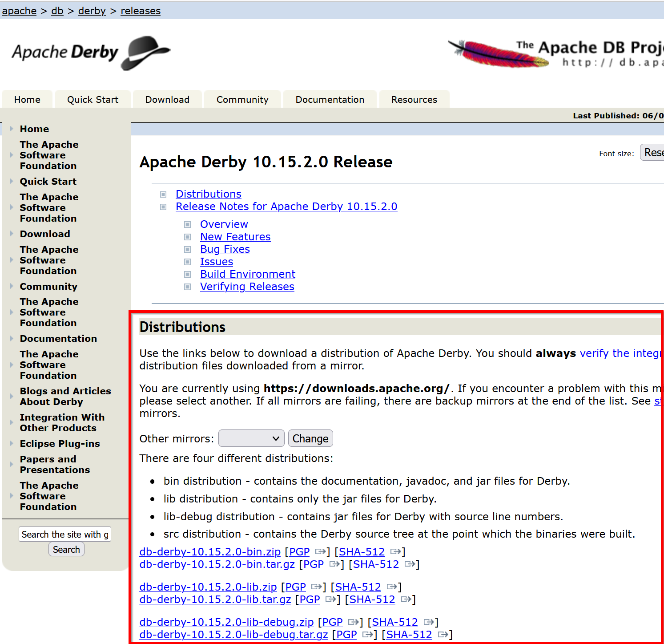Click derby breadcrumb link
Screen dimensions: 664x644
tap(92, 11)
